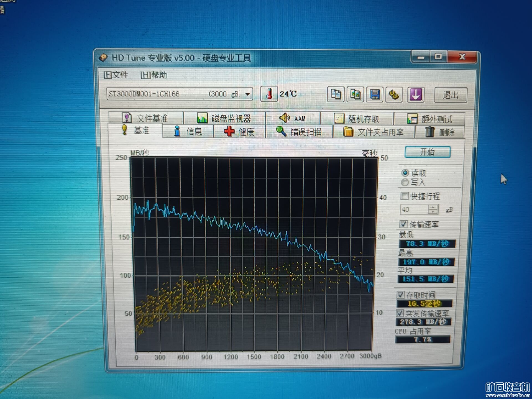Click the 16.5 毫秒 access time value
This screenshot has width=532, height=399.
click(424, 303)
